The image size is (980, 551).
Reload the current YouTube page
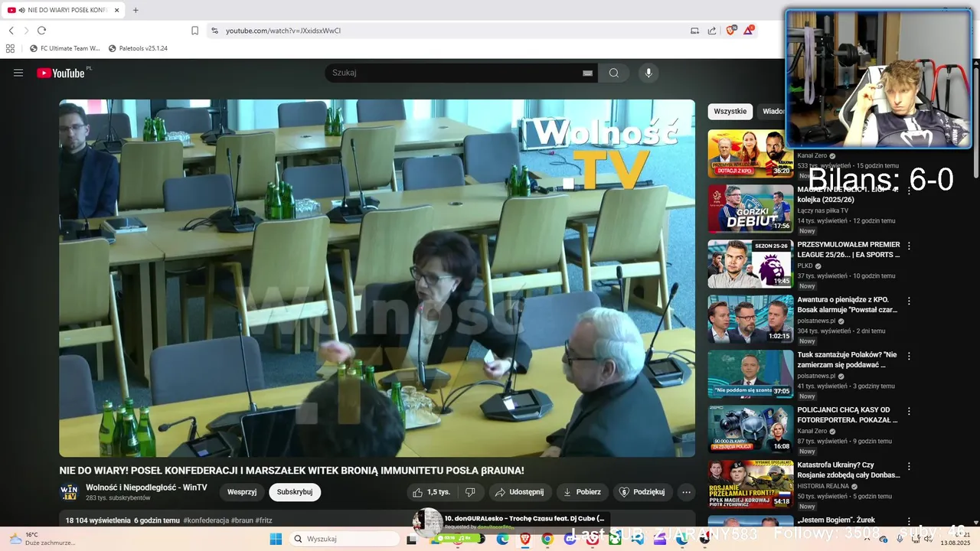click(x=41, y=31)
